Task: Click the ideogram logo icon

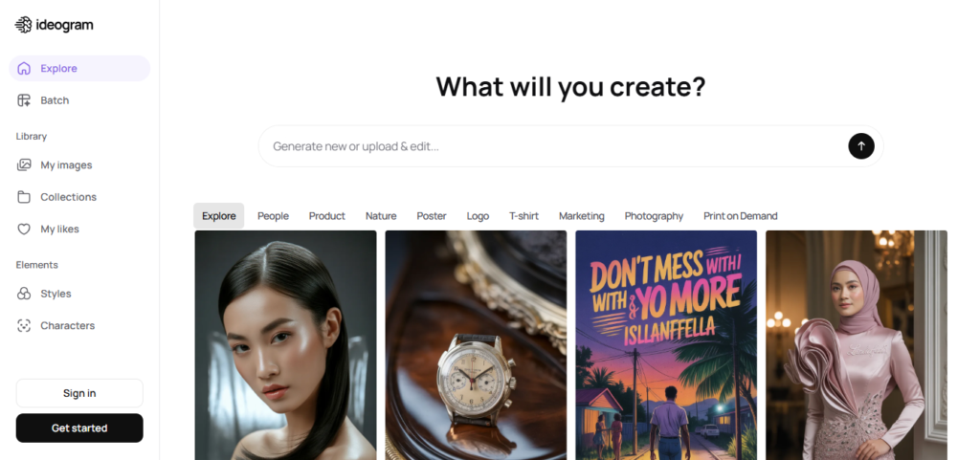Action: pos(23,25)
